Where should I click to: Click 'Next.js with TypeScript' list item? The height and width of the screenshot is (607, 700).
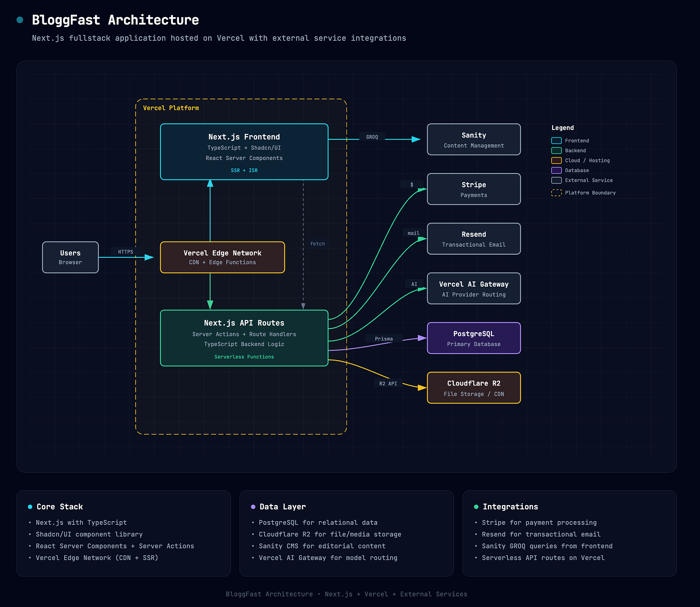pos(81,523)
